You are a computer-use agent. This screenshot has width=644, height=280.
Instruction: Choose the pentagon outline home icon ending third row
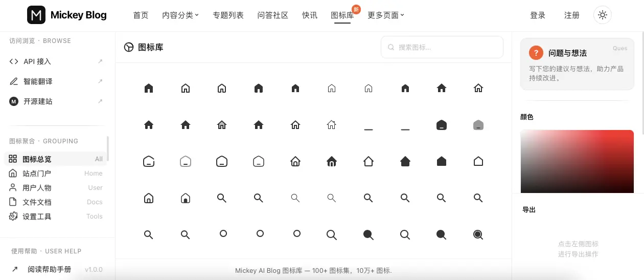tap(478, 161)
